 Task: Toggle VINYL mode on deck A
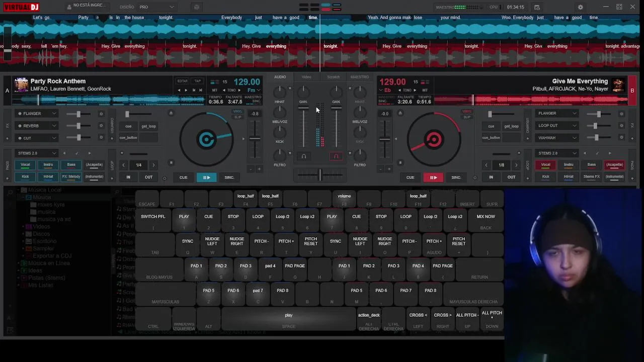tap(237, 112)
